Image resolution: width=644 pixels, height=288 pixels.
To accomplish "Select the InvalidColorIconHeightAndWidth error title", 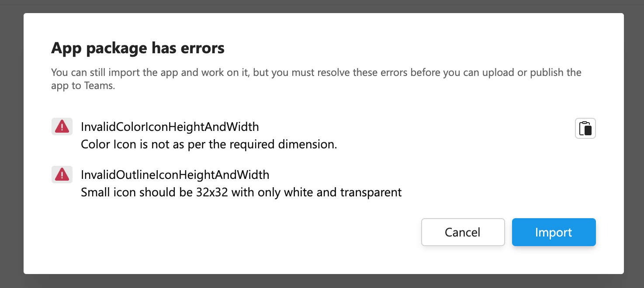I will pyautogui.click(x=170, y=127).
